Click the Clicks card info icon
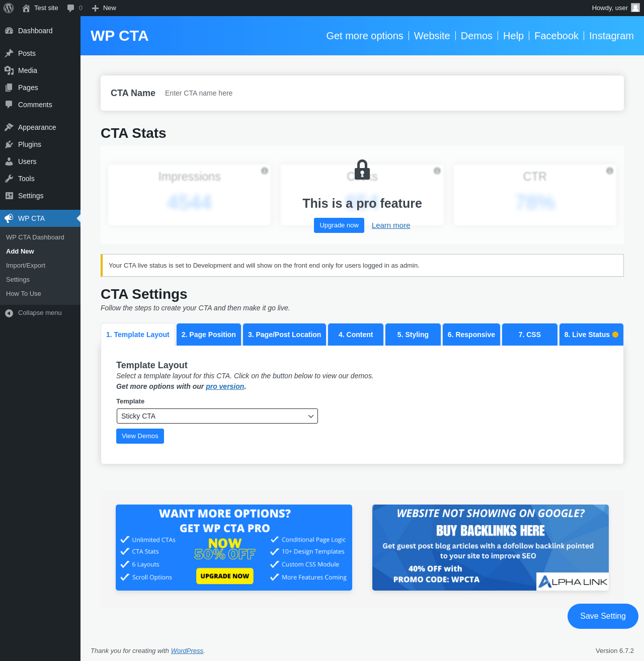Screen dimensions: 644x661 click(x=437, y=171)
